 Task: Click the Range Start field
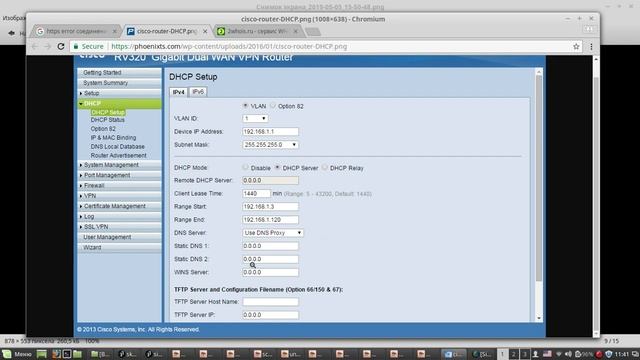pyautogui.click(x=270, y=207)
